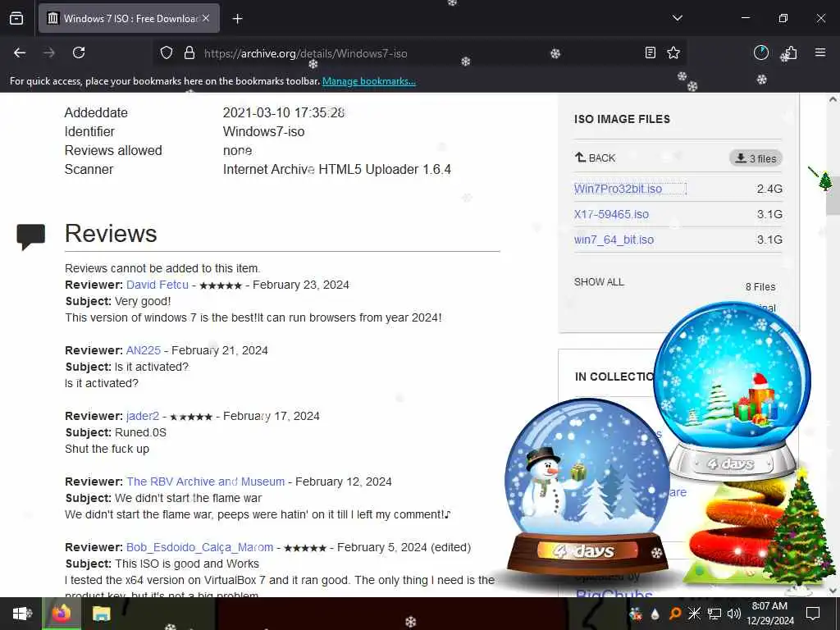Click the white snowflake tray icon
Image resolution: width=840 pixels, height=630 pixels.
coord(694,614)
